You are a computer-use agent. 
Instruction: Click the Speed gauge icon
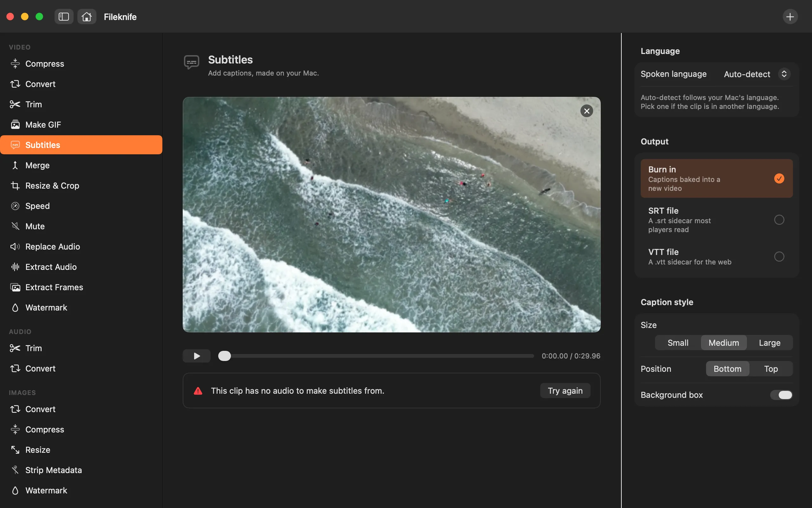15,206
